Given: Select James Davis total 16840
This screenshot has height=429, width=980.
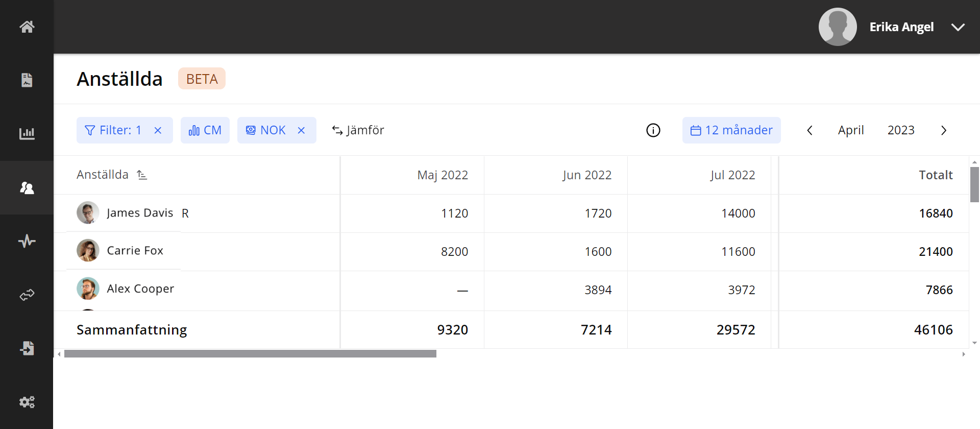Looking at the screenshot, I should (x=936, y=213).
